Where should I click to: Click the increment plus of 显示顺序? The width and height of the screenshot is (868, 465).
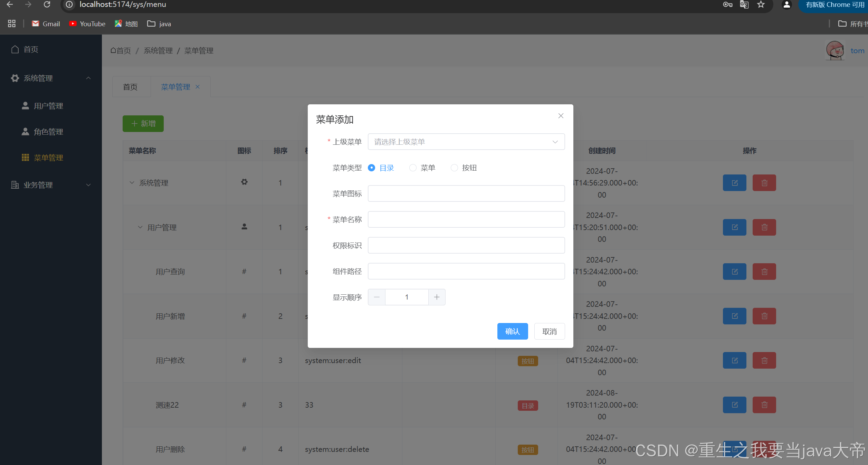[x=437, y=297]
